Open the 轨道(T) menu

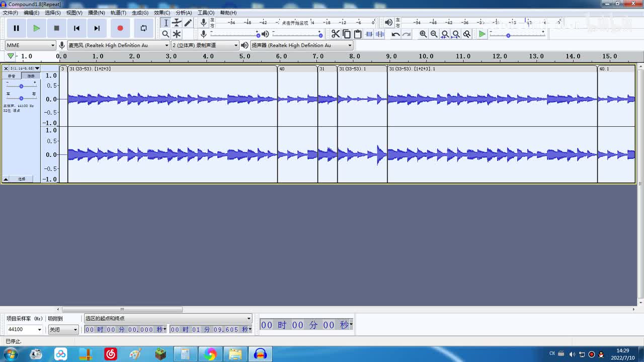(118, 13)
